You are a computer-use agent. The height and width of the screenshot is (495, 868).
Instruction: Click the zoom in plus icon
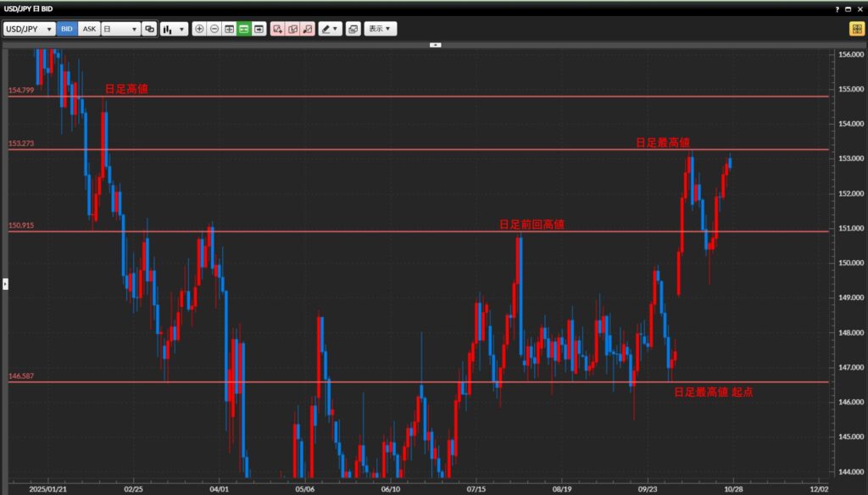(x=199, y=29)
